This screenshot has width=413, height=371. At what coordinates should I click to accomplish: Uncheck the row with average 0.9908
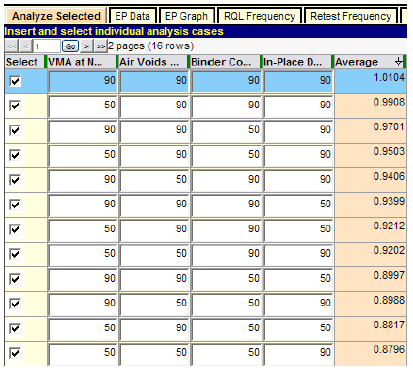[x=15, y=106]
